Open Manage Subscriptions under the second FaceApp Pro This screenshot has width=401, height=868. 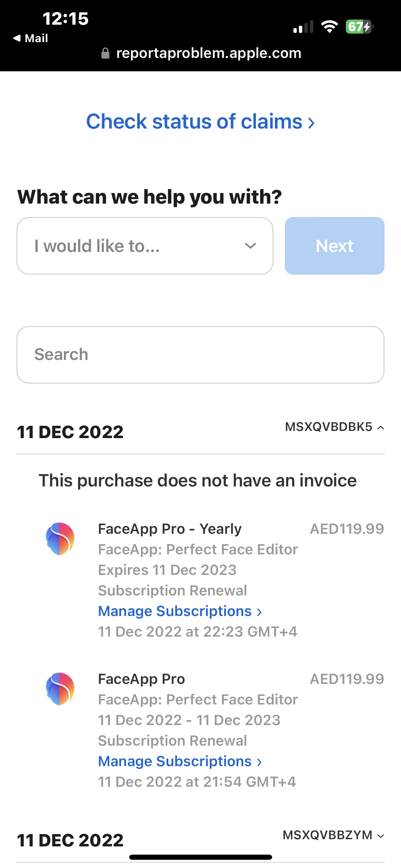click(x=180, y=761)
